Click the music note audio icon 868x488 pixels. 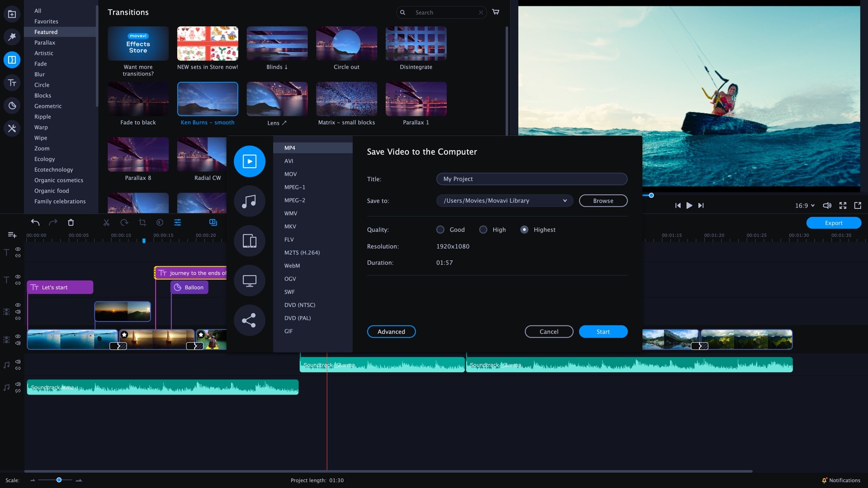tap(249, 201)
